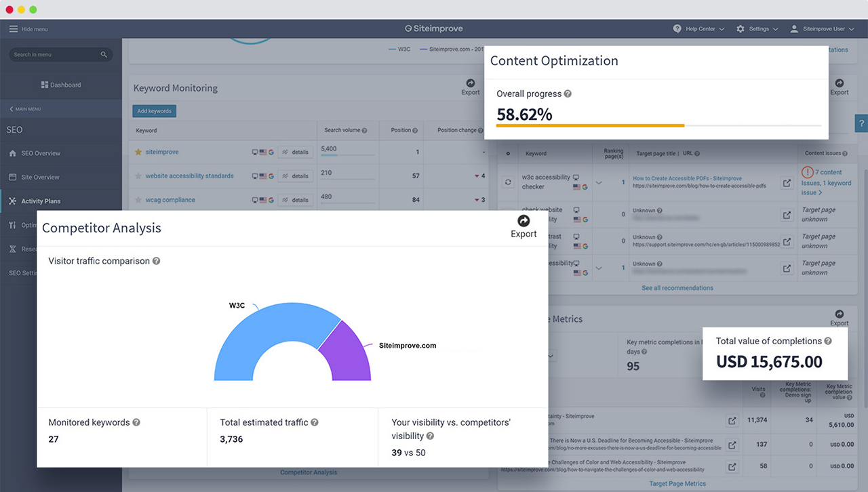Open the Accessible PDFs page external link icon

pyautogui.click(x=787, y=183)
